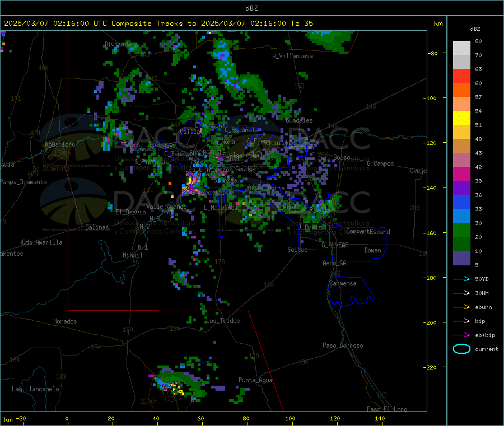The image size is (504, 426).
Task: Click the Aero_GA map label
Action: coord(334,263)
